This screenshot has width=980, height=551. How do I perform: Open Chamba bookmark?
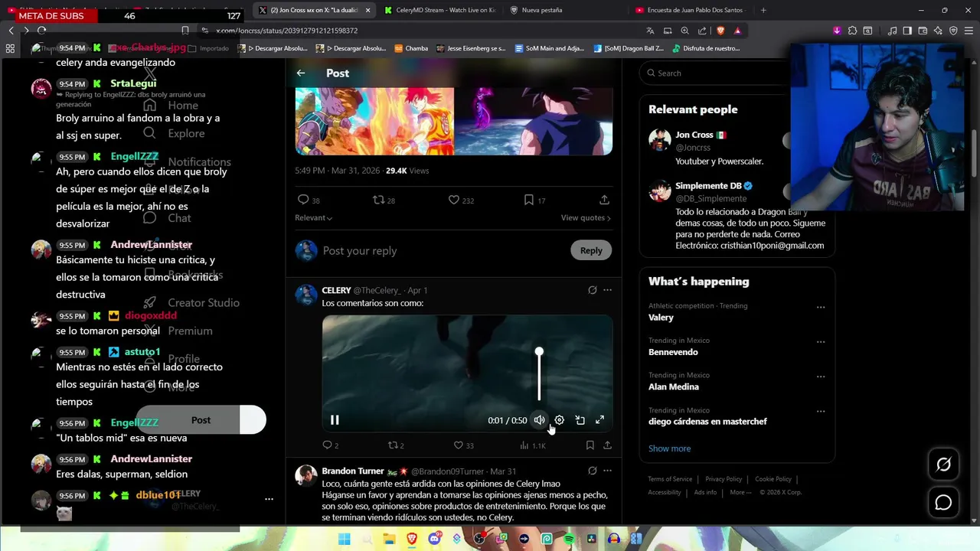pos(411,48)
